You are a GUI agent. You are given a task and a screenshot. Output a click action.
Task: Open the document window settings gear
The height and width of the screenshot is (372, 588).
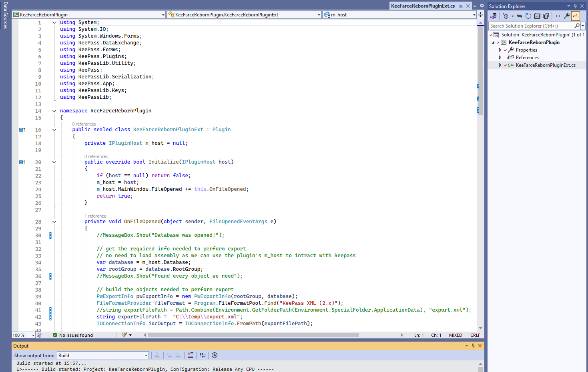(482, 6)
